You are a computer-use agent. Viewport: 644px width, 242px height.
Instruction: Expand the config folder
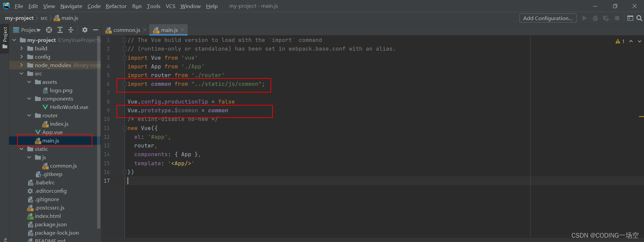21,57
